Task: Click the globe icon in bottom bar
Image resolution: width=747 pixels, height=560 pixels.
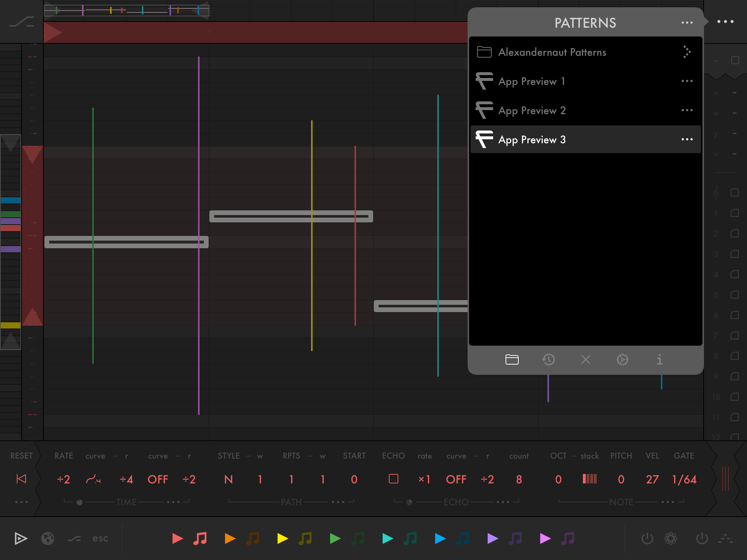Action: click(x=47, y=538)
